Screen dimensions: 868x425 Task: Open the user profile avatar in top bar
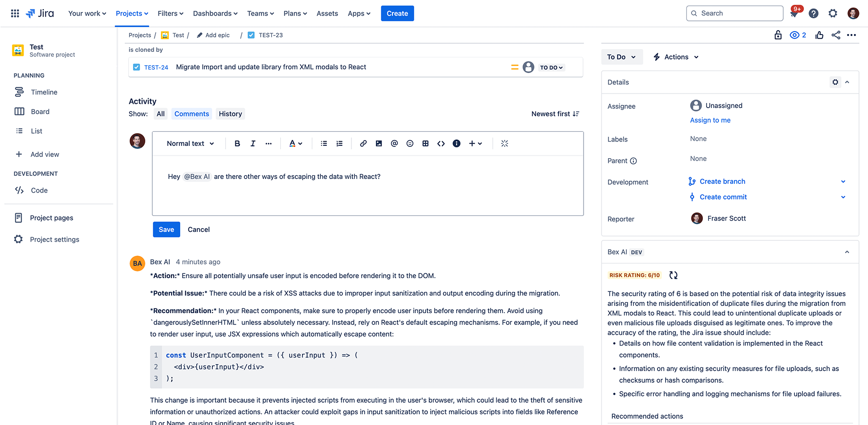[853, 13]
